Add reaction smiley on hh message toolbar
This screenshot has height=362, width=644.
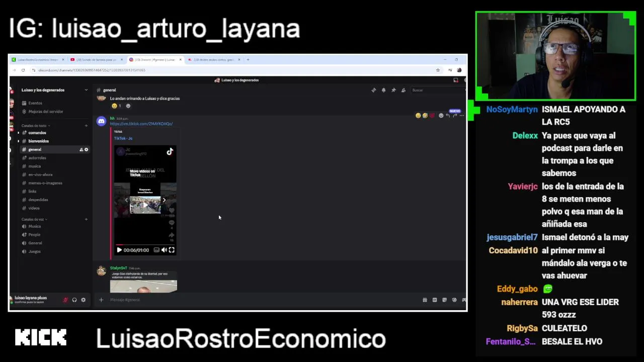441,116
